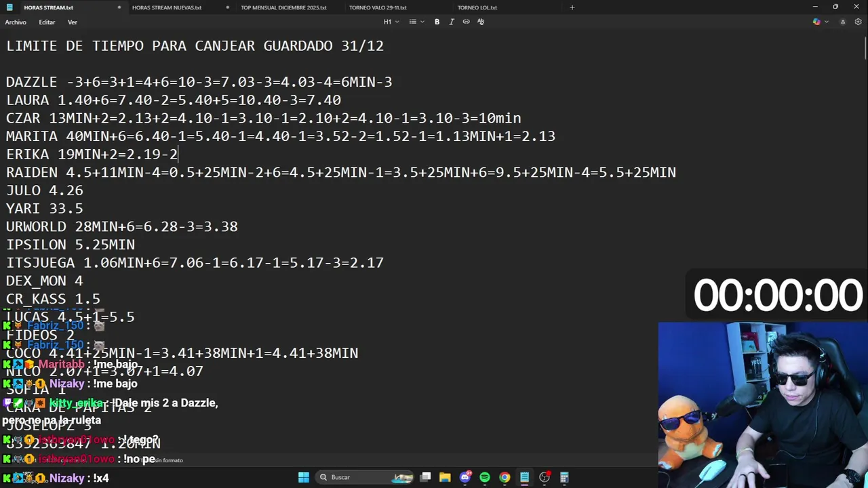Switch to the HORAS STREAM.txt tab
Screen dimensions: 868x488
[49, 7]
